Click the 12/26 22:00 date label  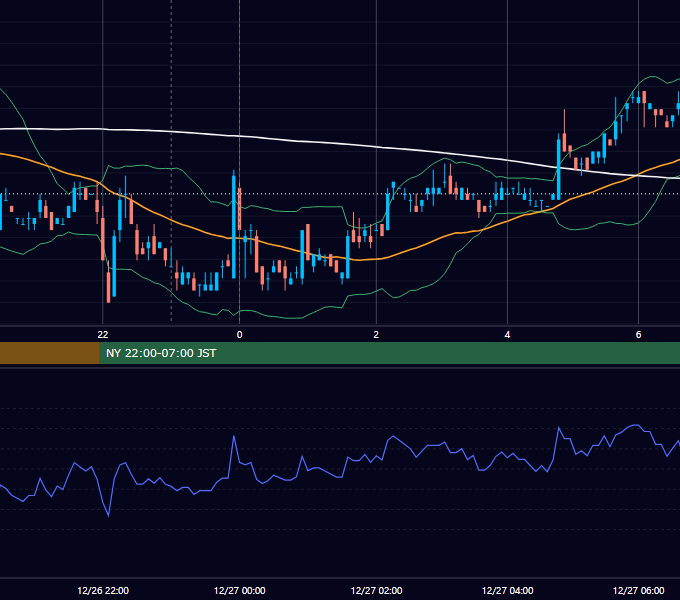click(x=103, y=590)
